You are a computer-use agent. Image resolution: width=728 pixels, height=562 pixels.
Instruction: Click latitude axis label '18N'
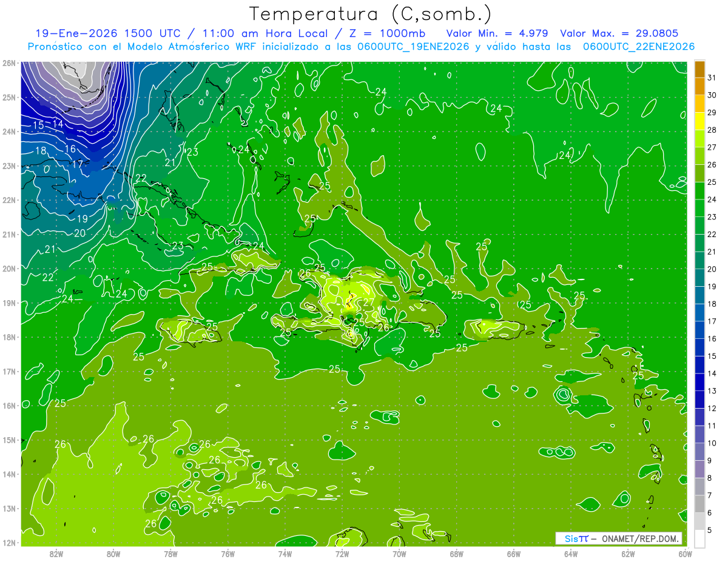point(8,337)
